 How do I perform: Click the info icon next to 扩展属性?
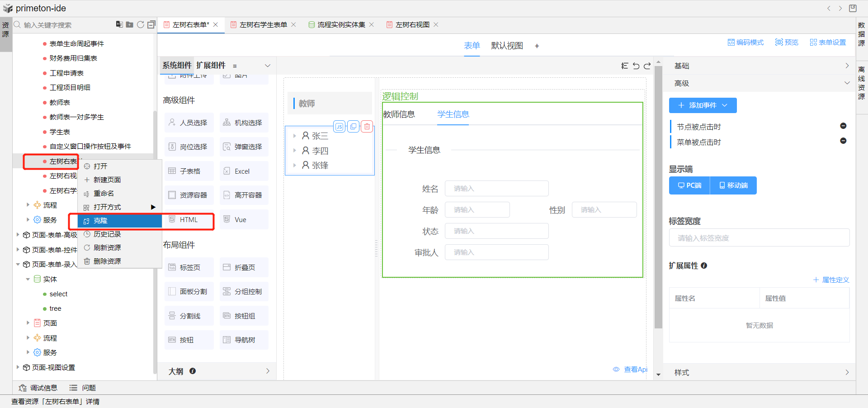[704, 266]
